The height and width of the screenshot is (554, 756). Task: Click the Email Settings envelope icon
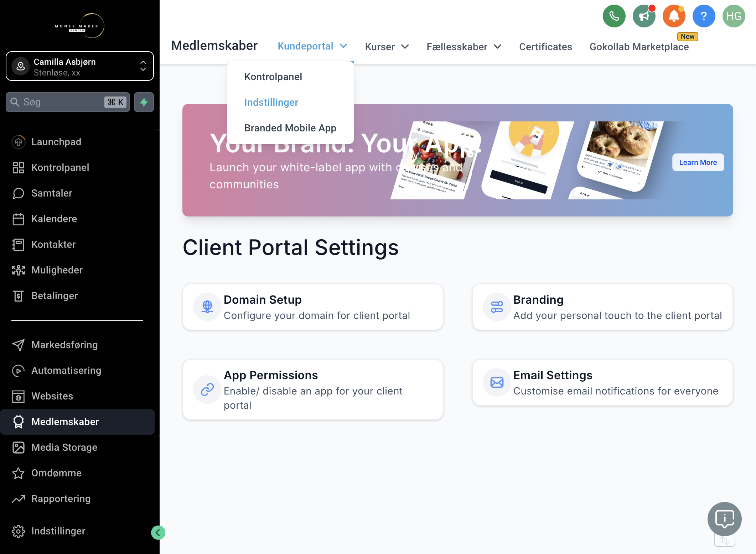pos(497,382)
